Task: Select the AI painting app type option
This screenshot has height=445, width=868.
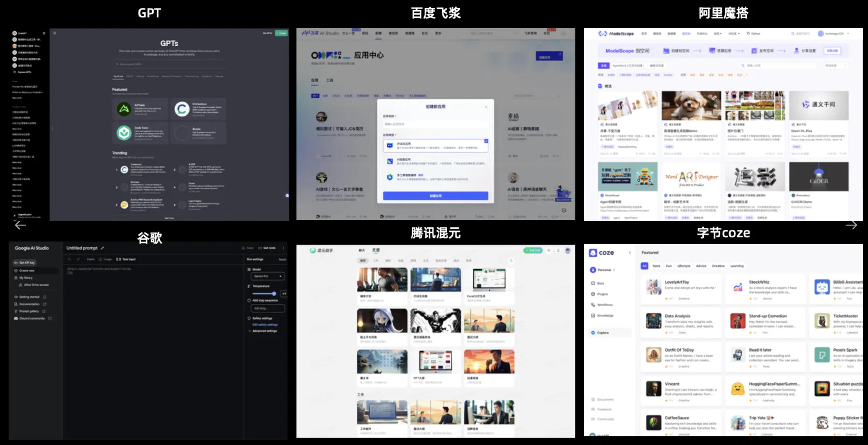Action: [x=435, y=161]
